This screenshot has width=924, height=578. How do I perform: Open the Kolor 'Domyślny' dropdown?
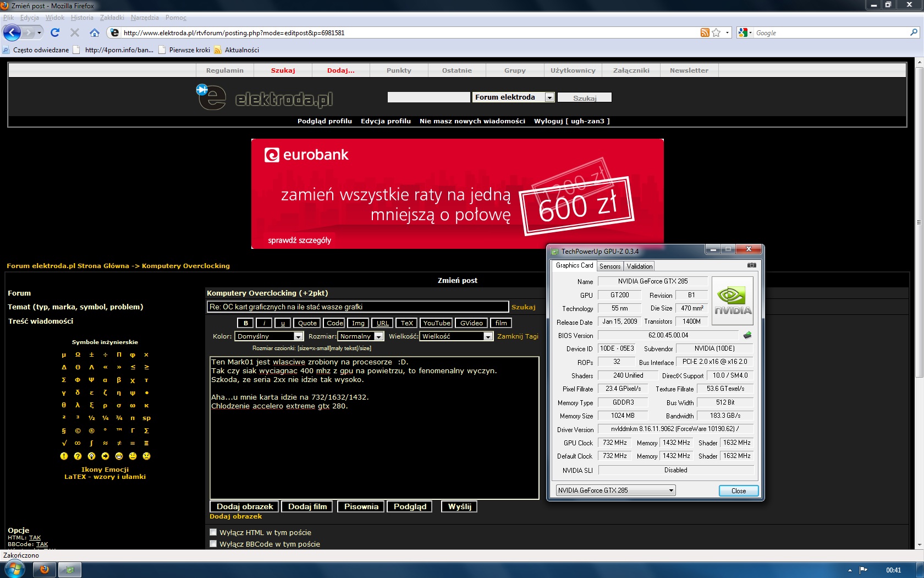coord(269,336)
